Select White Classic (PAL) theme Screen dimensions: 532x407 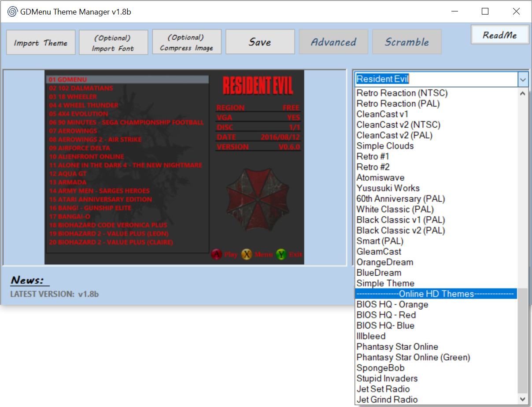(x=436, y=209)
